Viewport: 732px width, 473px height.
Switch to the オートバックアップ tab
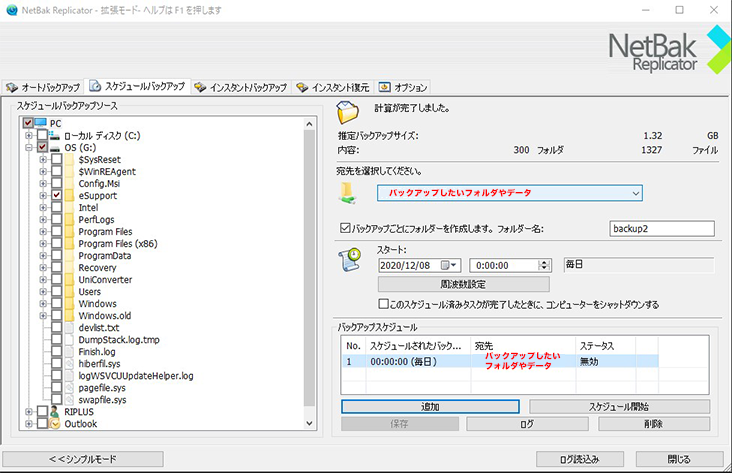point(42,87)
